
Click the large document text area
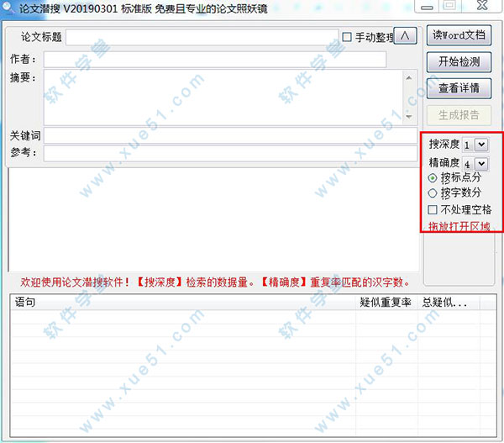pyautogui.click(x=213, y=219)
